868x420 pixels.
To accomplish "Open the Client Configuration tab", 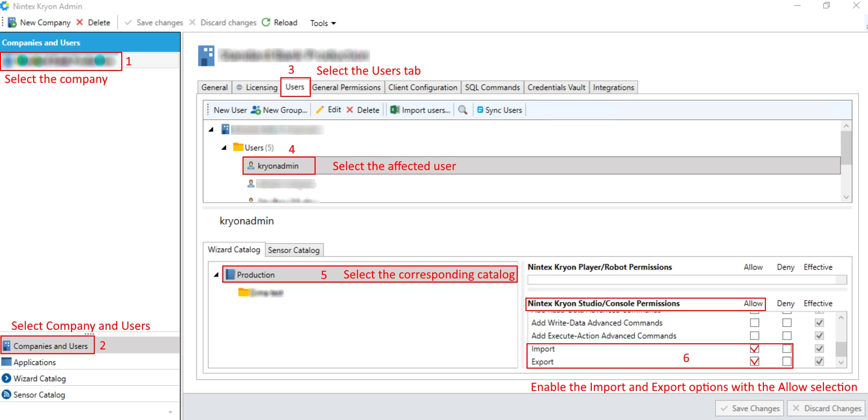I will (423, 87).
